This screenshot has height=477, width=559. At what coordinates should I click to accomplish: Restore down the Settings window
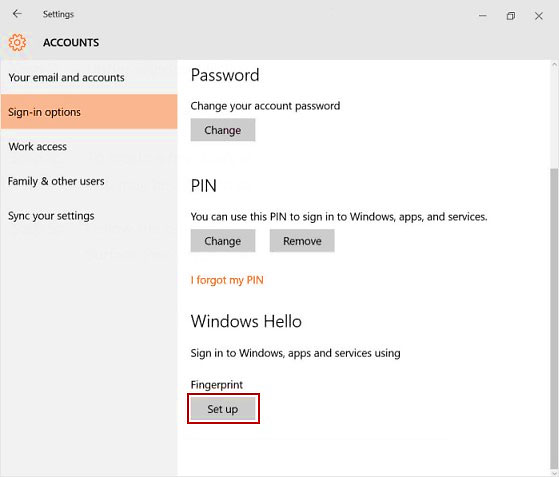pos(511,16)
